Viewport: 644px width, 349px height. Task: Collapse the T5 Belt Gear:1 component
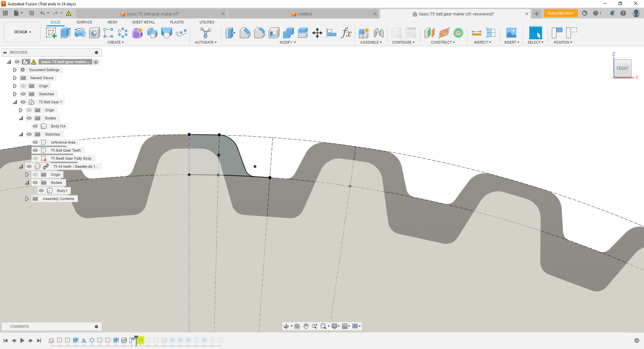[15, 102]
